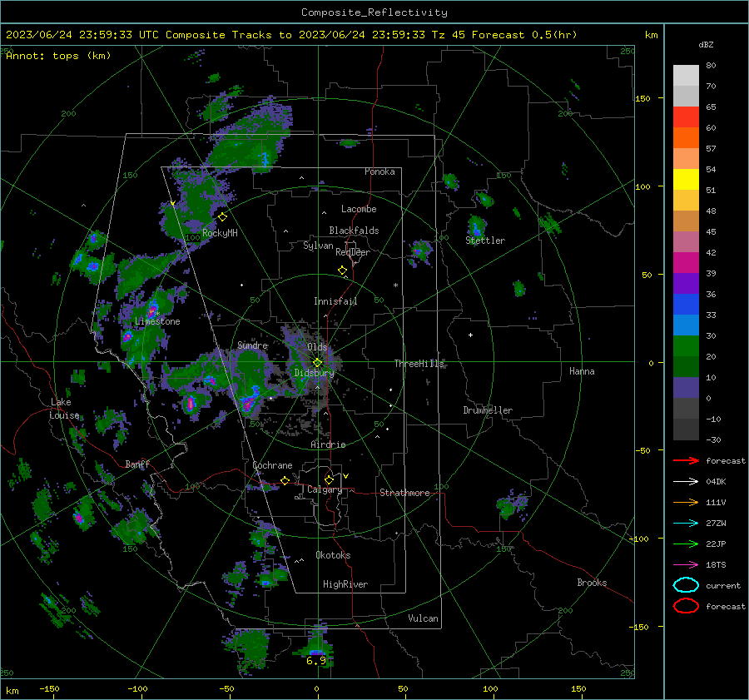Click the cyan 'current' ellipse legend icon
This screenshot has height=700, width=749.
pos(686,585)
